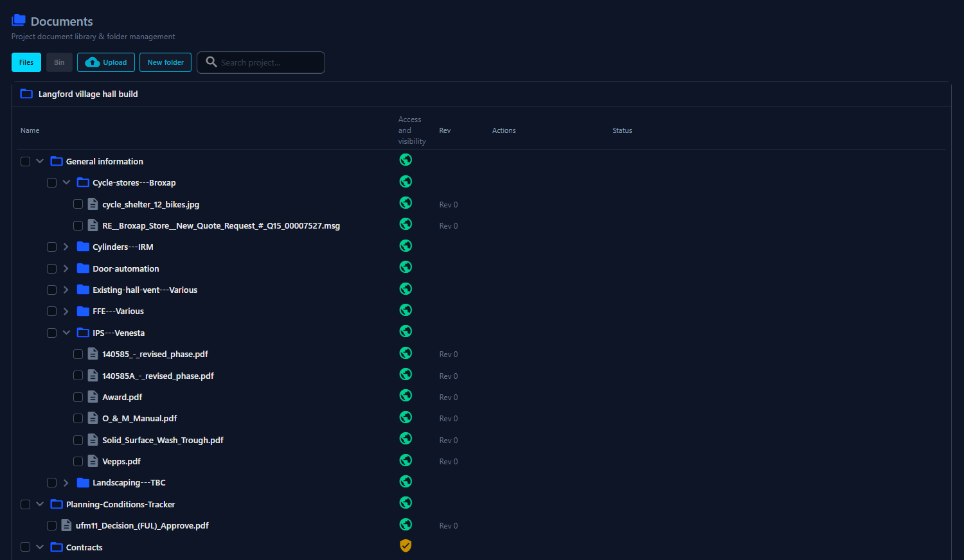
Task: Select the cycle_shelter_12_bikes.jpg checkbox
Action: point(78,204)
